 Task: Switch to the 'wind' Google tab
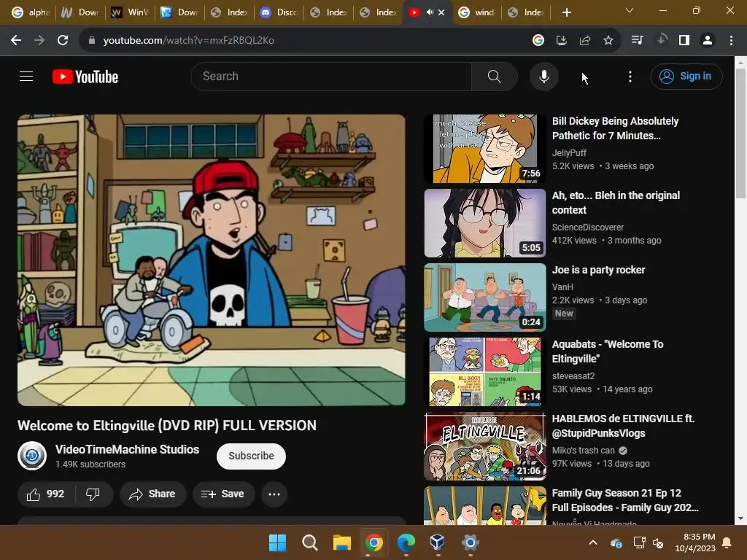(477, 12)
